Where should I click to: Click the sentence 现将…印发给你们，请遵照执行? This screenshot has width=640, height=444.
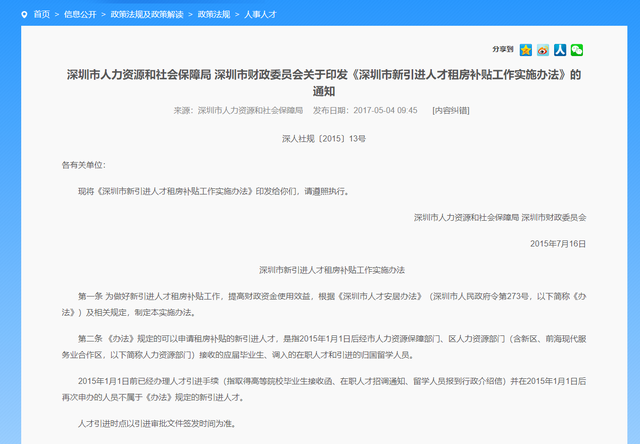(214, 191)
